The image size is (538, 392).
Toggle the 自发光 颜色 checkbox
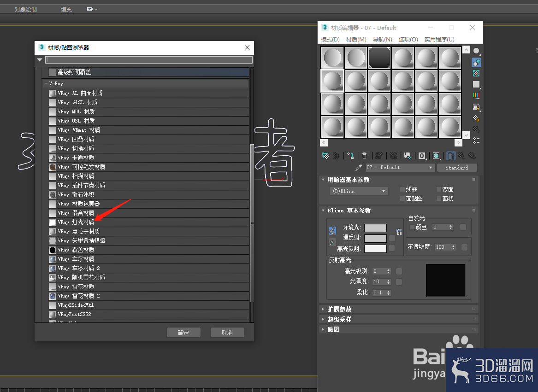click(x=412, y=227)
